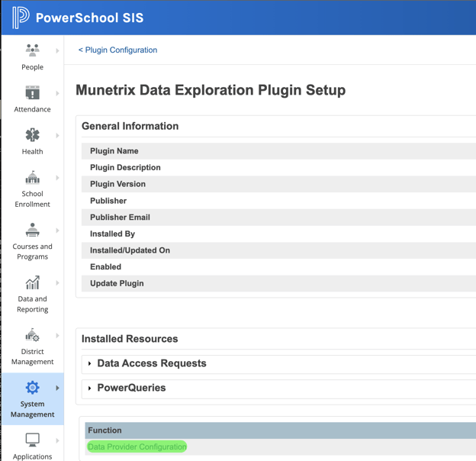Screen dimensions: 476x461
Task: Click the System Management gear icon
Action: click(33, 387)
